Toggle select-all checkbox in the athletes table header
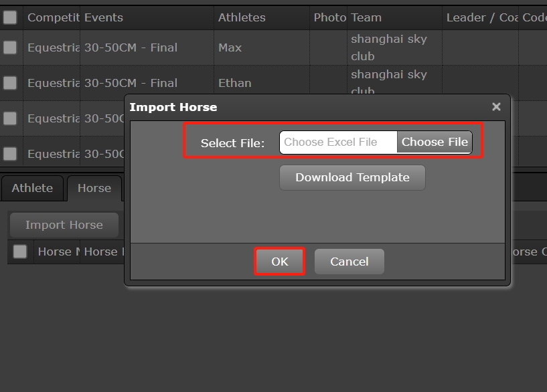Screen dimensions: 547x392 coord(10,17)
